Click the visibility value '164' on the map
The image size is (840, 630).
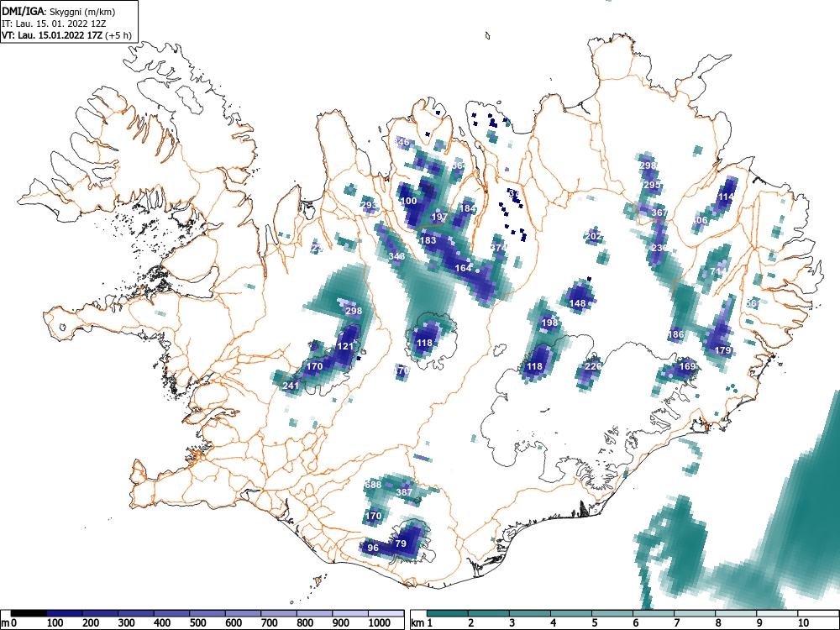point(463,268)
